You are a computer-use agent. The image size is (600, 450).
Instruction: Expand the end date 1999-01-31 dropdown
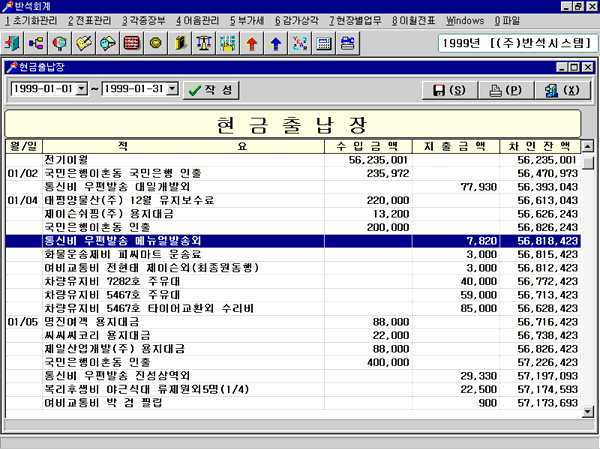[x=173, y=89]
